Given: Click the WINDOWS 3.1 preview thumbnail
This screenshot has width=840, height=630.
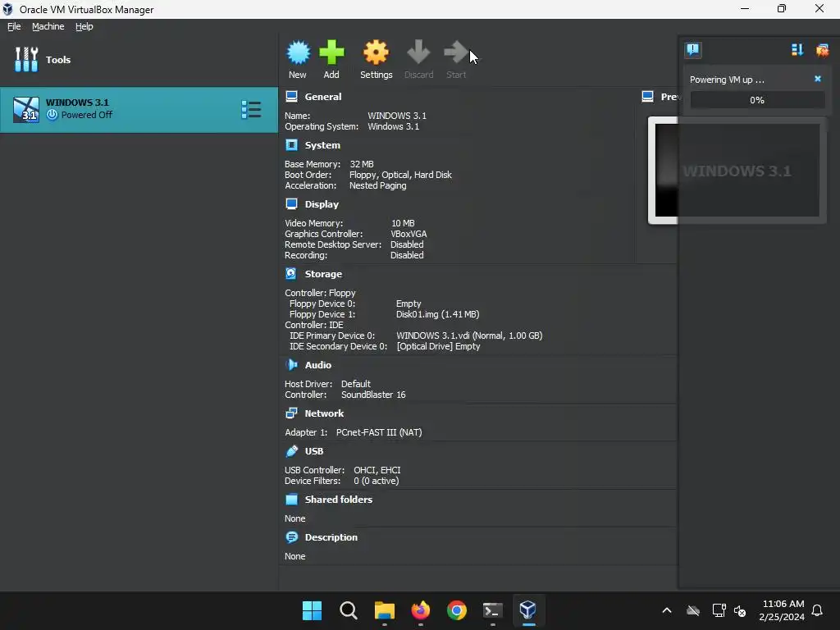Looking at the screenshot, I should 737,171.
